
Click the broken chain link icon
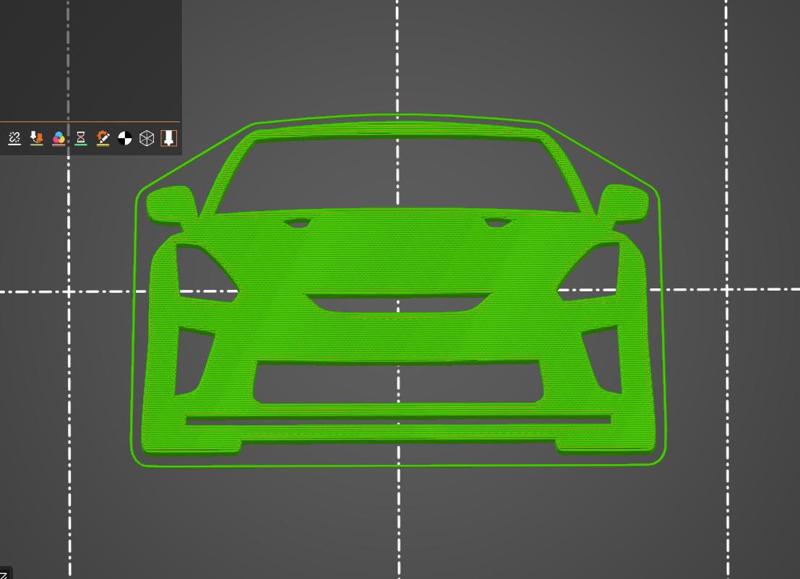tap(14, 138)
